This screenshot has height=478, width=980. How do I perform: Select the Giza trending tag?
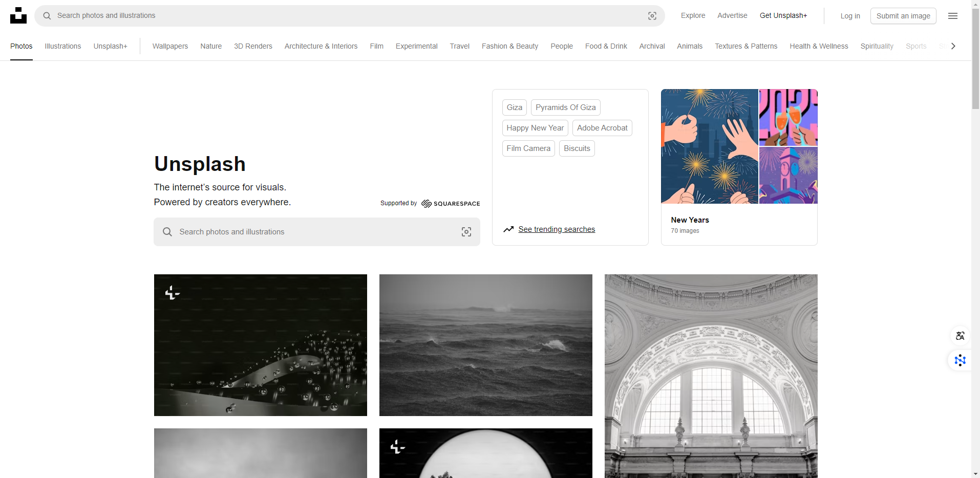click(x=515, y=107)
